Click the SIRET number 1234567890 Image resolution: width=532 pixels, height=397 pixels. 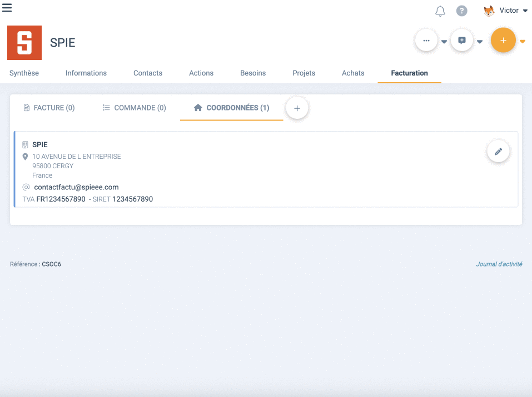click(133, 199)
